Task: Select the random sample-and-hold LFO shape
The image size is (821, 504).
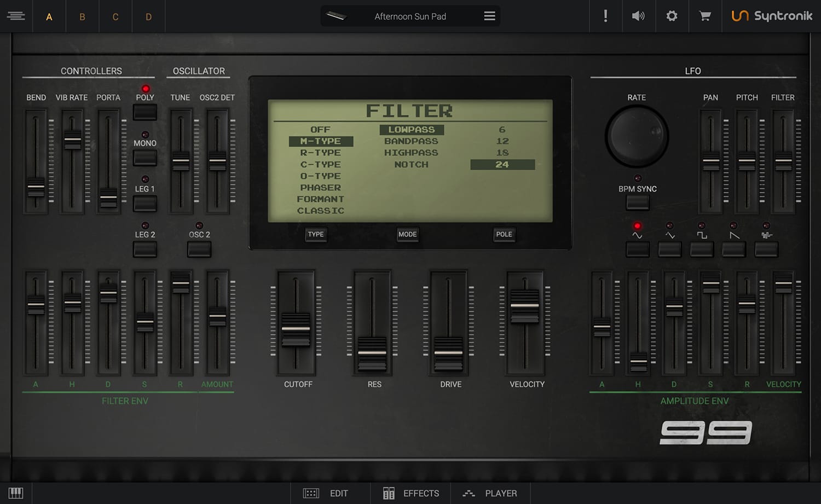Action: pos(766,250)
